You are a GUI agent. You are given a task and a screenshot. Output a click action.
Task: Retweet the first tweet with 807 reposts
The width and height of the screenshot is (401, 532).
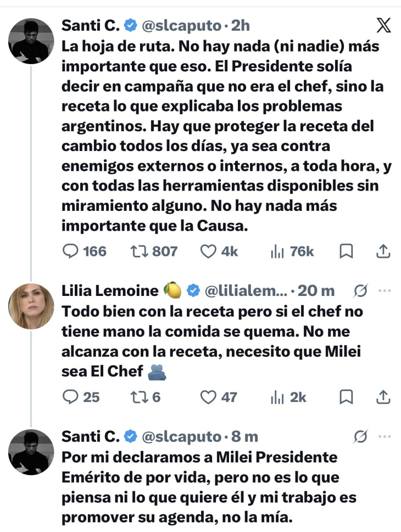tap(154, 251)
